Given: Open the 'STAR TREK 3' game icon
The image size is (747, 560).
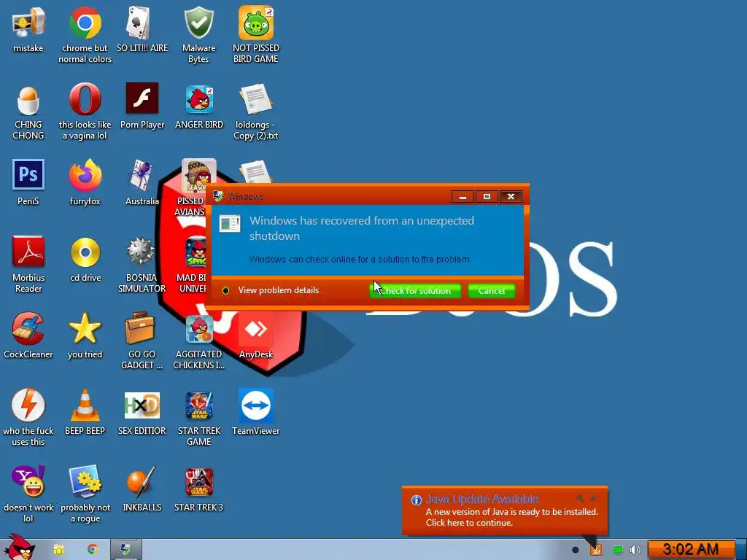Looking at the screenshot, I should pyautogui.click(x=199, y=482).
